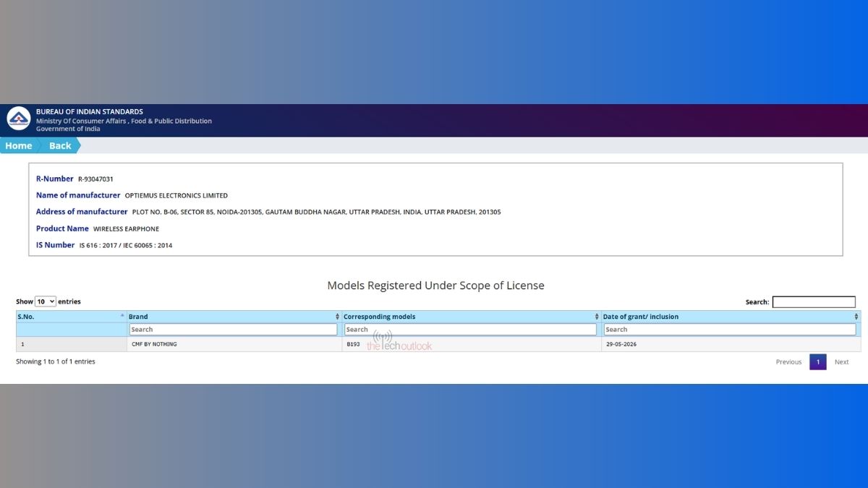This screenshot has width=868, height=488.
Task: Select product name WIRELESS EARPHONE
Action: click(x=126, y=229)
